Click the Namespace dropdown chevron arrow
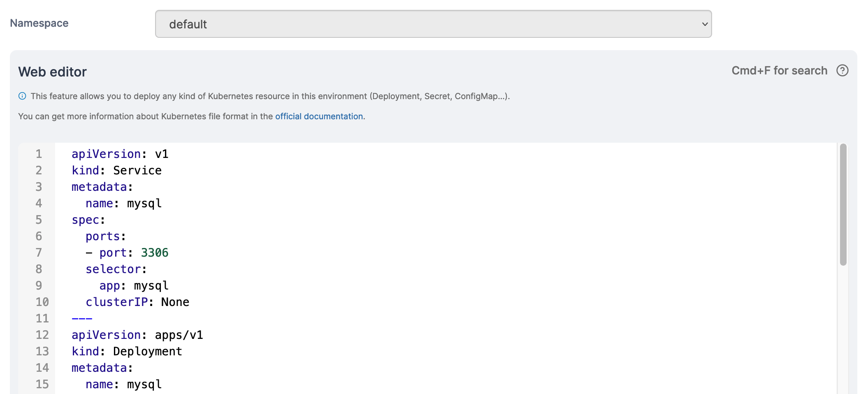The height and width of the screenshot is (394, 868). (705, 24)
